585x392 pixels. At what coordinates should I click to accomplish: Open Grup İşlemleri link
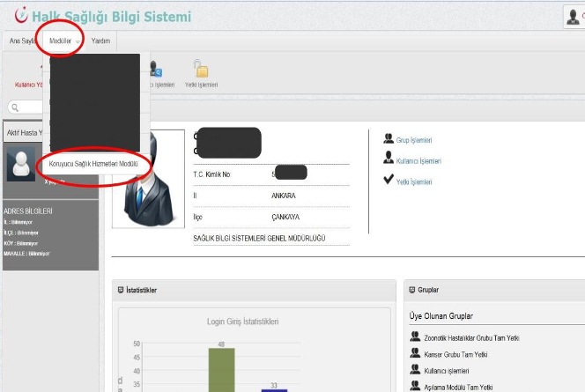(x=414, y=140)
